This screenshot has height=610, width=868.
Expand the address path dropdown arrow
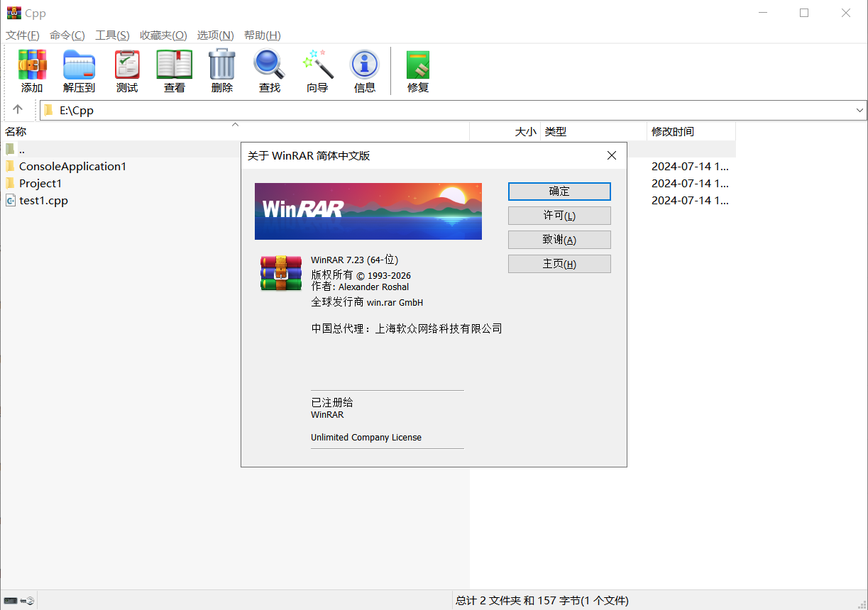point(860,110)
